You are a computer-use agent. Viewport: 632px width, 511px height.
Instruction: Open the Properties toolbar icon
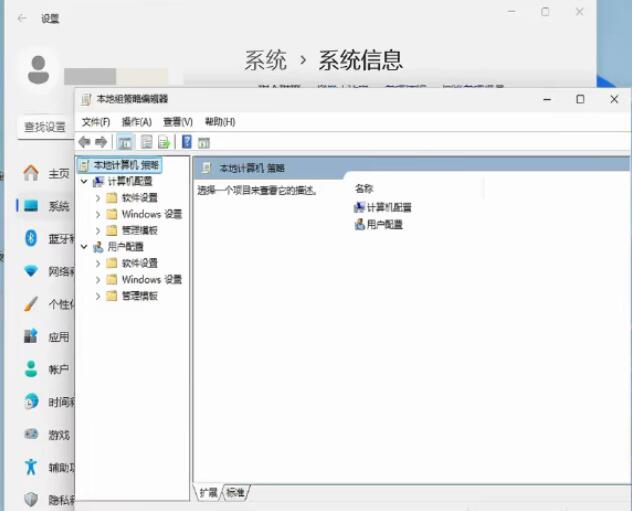pos(146,142)
